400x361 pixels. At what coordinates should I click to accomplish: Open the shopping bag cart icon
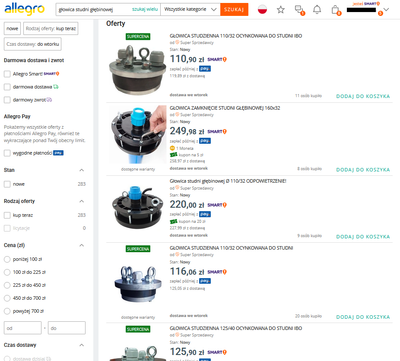point(335,10)
